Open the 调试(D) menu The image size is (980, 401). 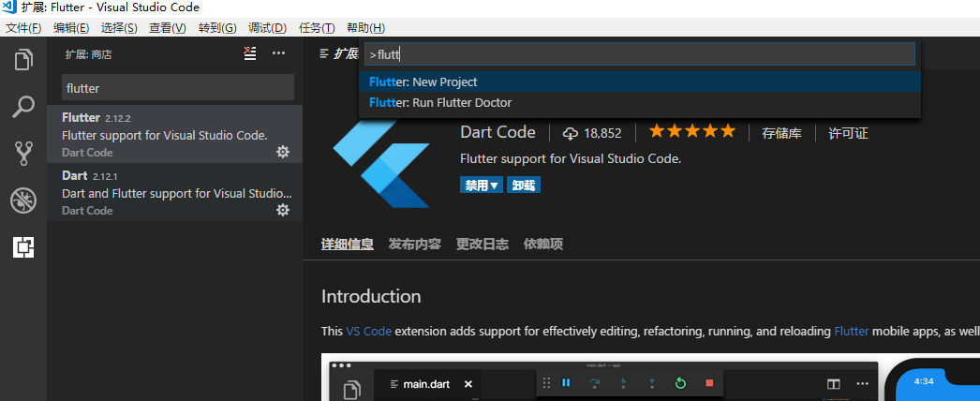coord(267,28)
